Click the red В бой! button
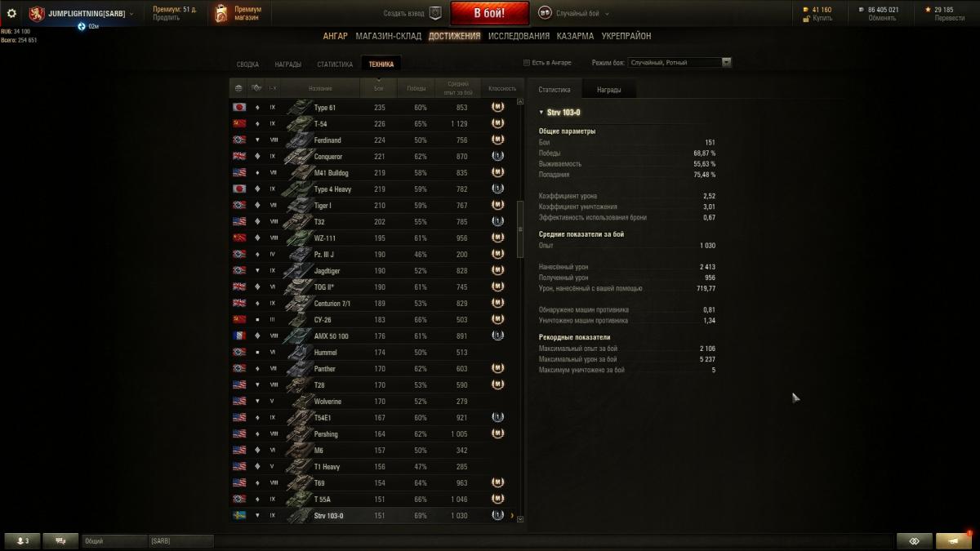Image resolution: width=980 pixels, height=551 pixels. (490, 13)
